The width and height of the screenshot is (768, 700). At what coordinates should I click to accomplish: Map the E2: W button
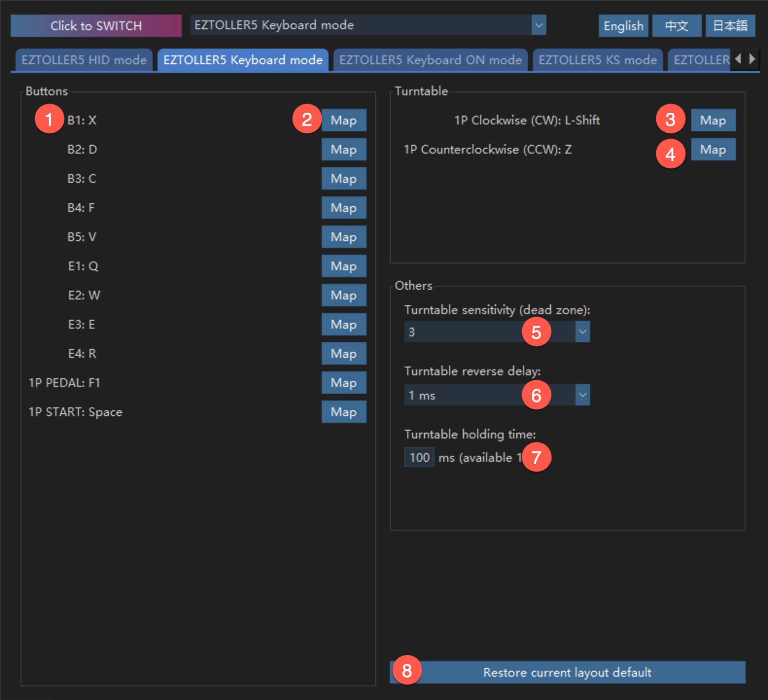click(x=344, y=295)
